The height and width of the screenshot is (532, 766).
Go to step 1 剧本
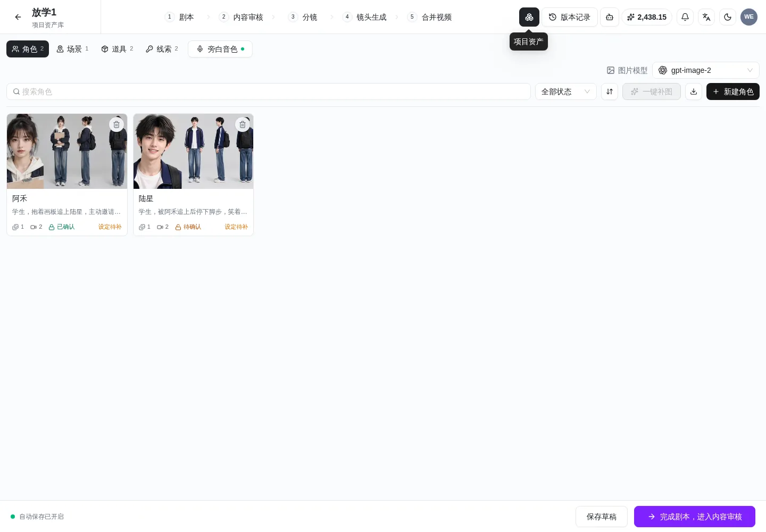[180, 17]
